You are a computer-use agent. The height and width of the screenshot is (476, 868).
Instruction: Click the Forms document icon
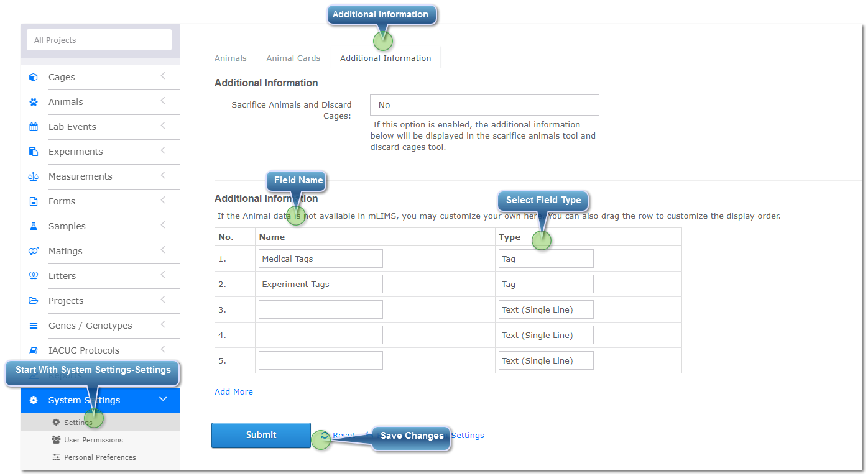pyautogui.click(x=34, y=201)
